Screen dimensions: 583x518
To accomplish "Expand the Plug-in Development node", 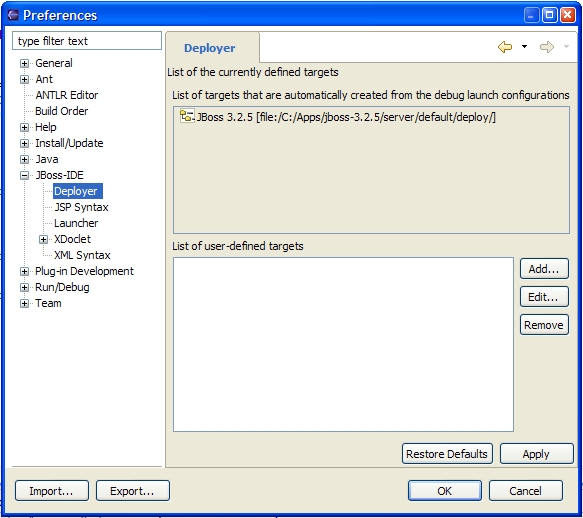I will pos(25,271).
